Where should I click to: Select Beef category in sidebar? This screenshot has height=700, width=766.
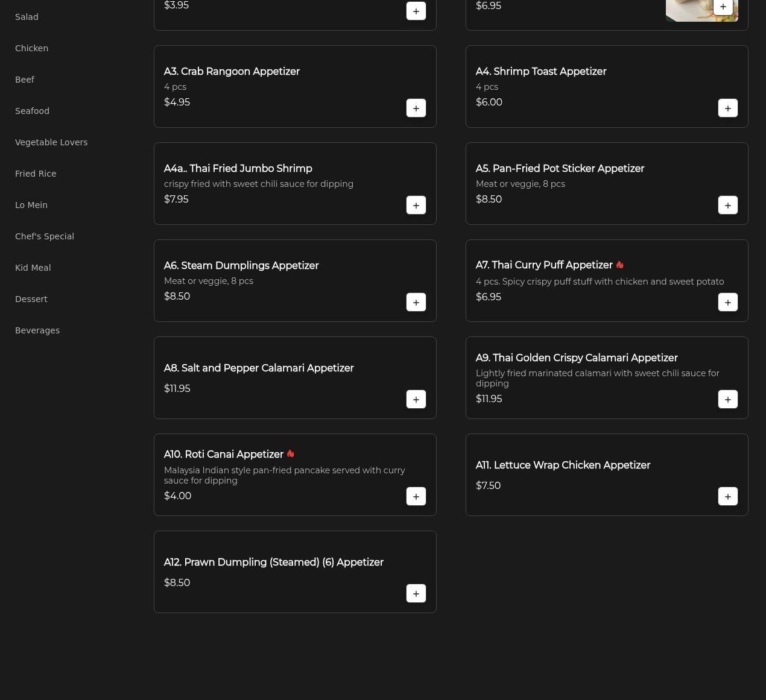pyautogui.click(x=25, y=80)
